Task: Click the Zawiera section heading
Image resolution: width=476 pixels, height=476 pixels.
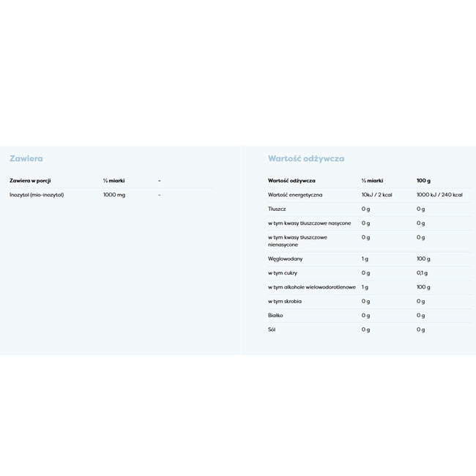Action: [x=26, y=158]
